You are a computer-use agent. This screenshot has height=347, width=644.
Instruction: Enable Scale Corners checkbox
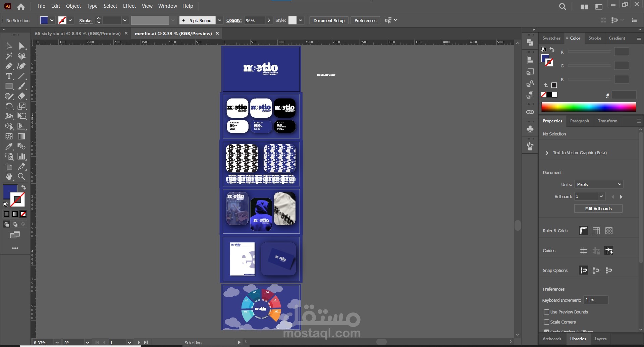(x=546, y=322)
